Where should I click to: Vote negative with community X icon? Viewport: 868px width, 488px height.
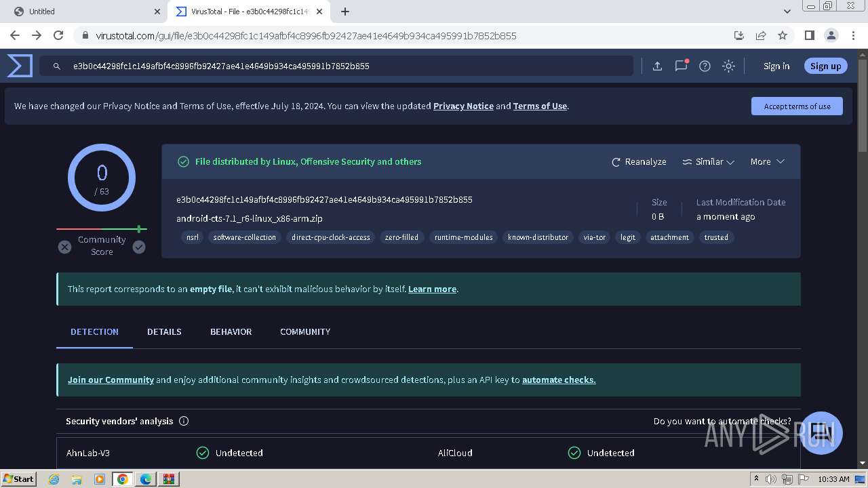pos(64,247)
